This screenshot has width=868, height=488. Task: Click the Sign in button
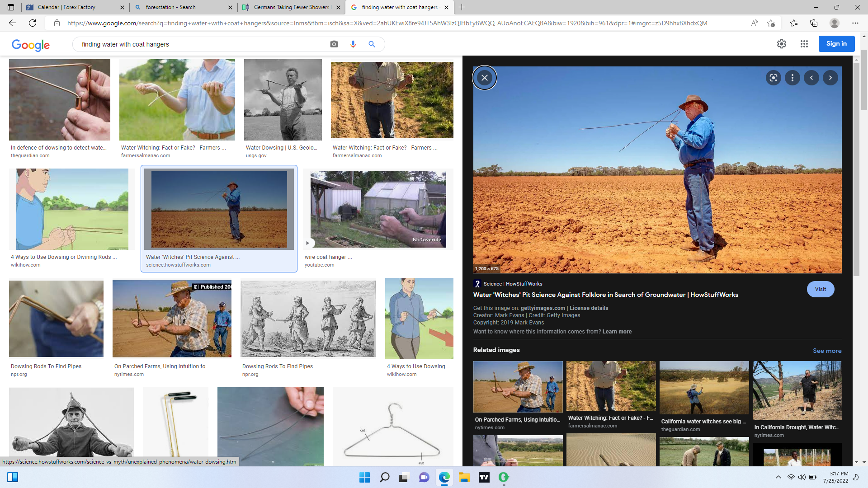coord(836,44)
